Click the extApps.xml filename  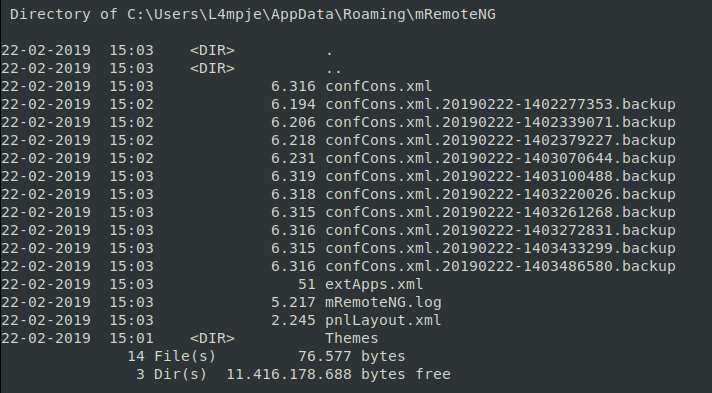(374, 284)
